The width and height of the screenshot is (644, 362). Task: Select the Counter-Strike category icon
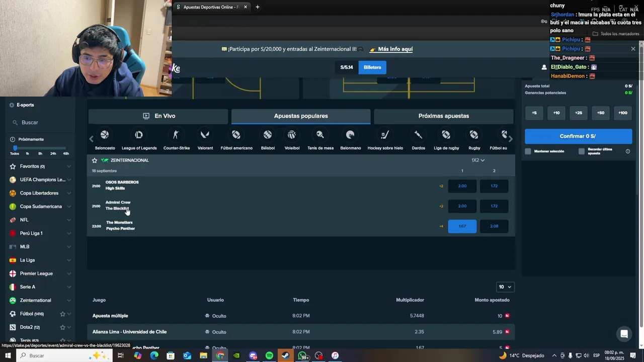coord(176,135)
